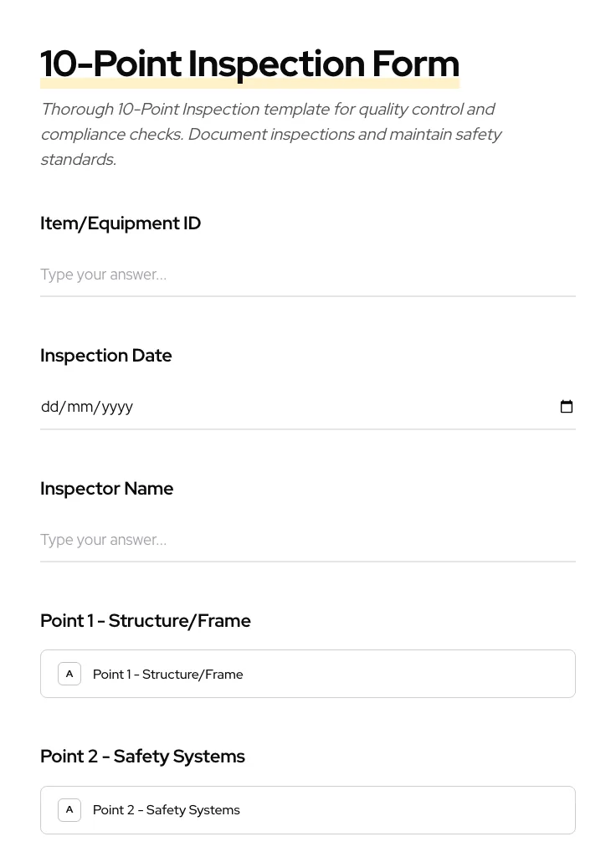Select the day "dd" segment of Inspection Date
The width and height of the screenshot is (616, 857).
click(49, 408)
